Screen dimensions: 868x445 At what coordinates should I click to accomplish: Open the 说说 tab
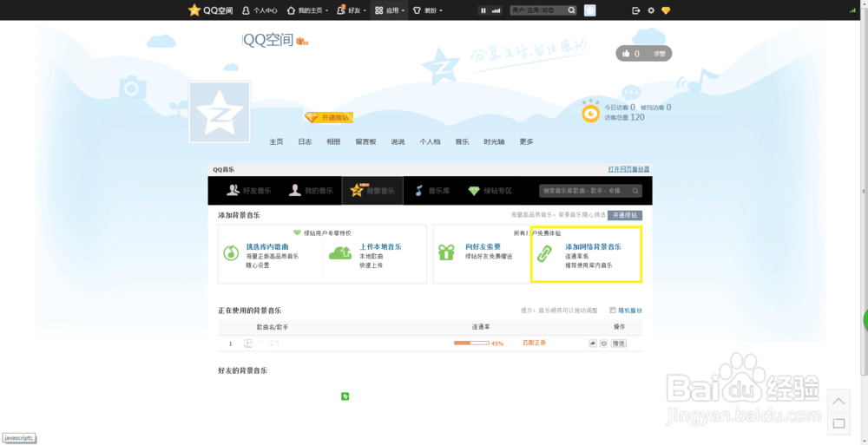(398, 141)
